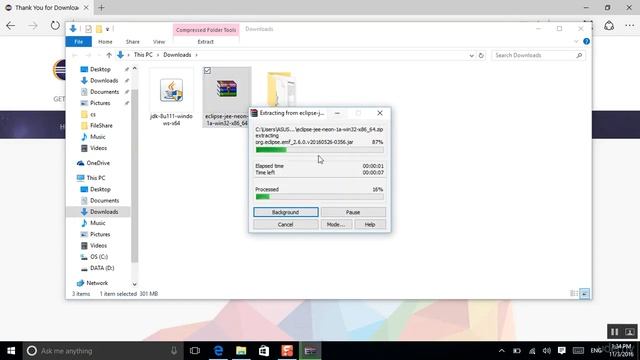Open browser more options menu
Viewport: 640px width, 360px height.
tap(629, 26)
